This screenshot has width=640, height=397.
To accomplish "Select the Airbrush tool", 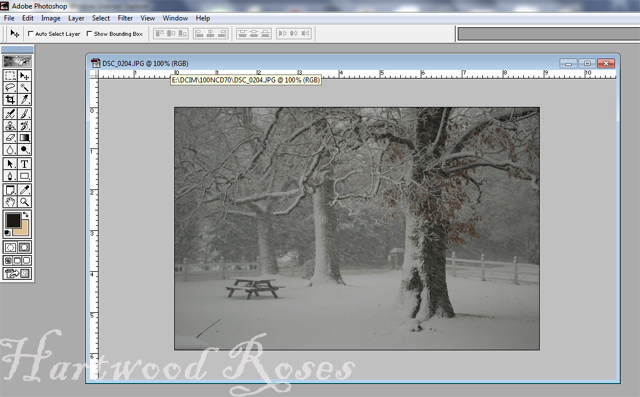I will (x=10, y=113).
